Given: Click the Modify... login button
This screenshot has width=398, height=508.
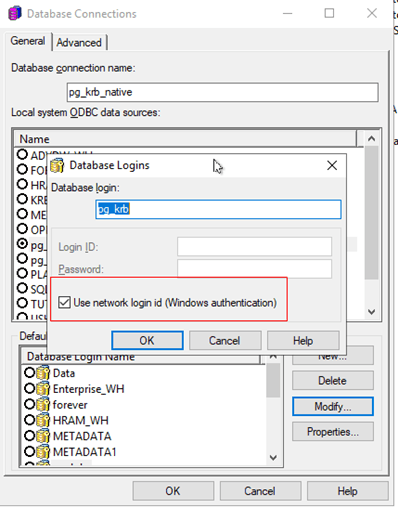Looking at the screenshot, I should click(x=333, y=406).
